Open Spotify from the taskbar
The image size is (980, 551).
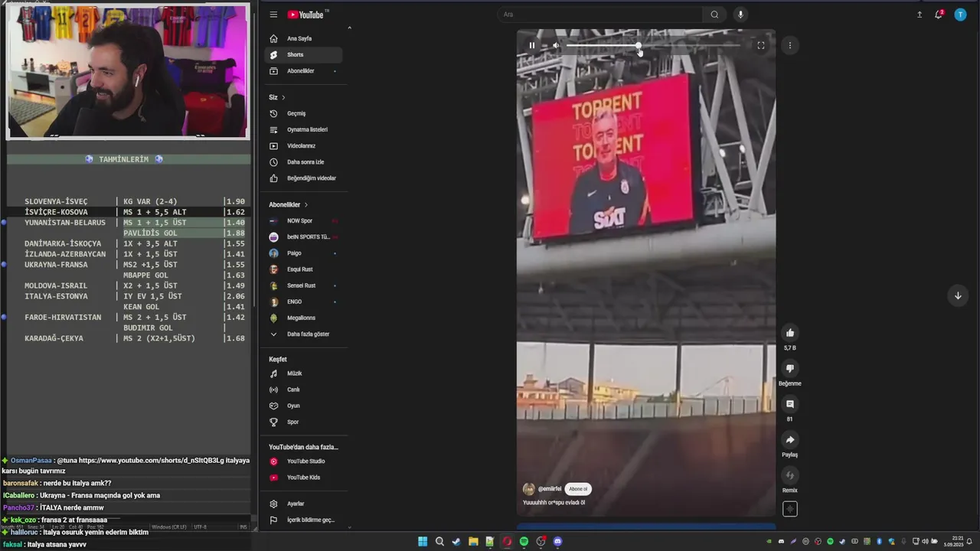[524, 542]
